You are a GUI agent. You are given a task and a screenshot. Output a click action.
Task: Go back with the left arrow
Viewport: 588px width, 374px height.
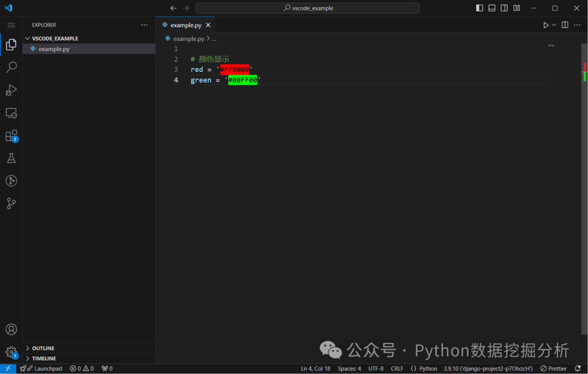point(173,8)
